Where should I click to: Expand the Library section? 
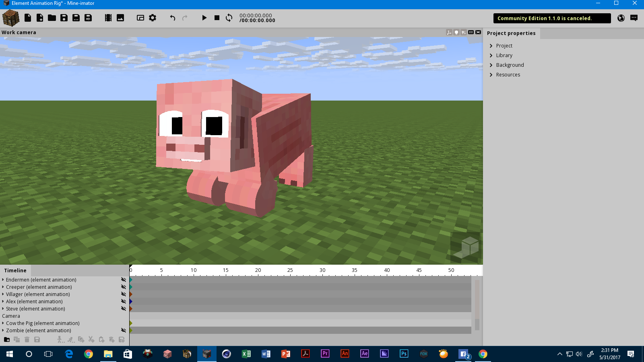tap(491, 56)
